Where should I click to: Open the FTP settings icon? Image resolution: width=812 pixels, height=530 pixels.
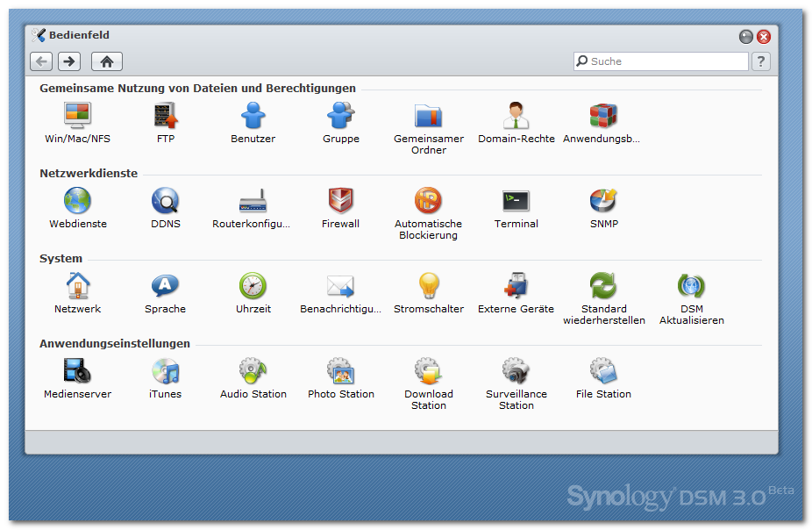pos(166,115)
